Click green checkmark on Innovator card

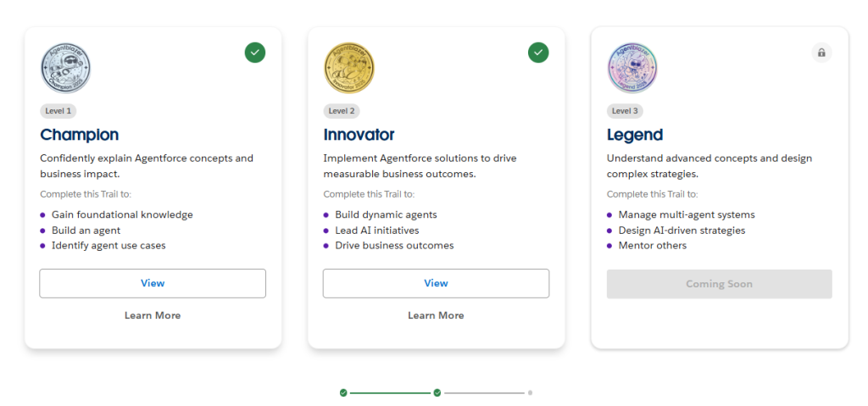click(538, 53)
